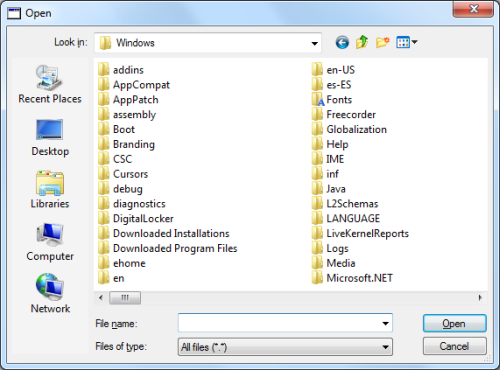Image resolution: width=500 pixels, height=370 pixels.
Task: Select the assembly folder name
Action: (x=134, y=115)
